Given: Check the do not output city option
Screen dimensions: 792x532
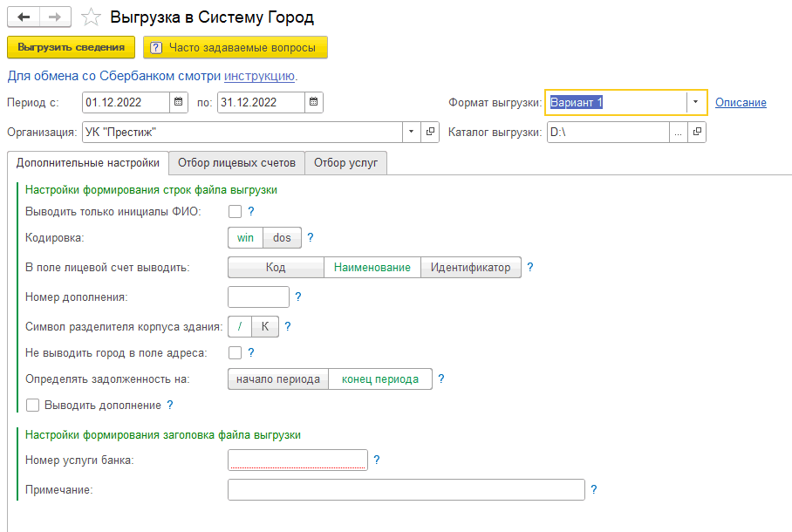Looking at the screenshot, I should point(234,353).
